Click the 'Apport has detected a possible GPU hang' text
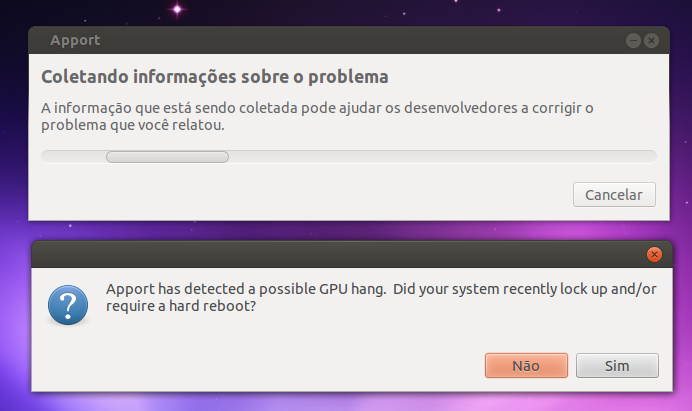Viewport: 692px width, 411px height. coord(246,289)
